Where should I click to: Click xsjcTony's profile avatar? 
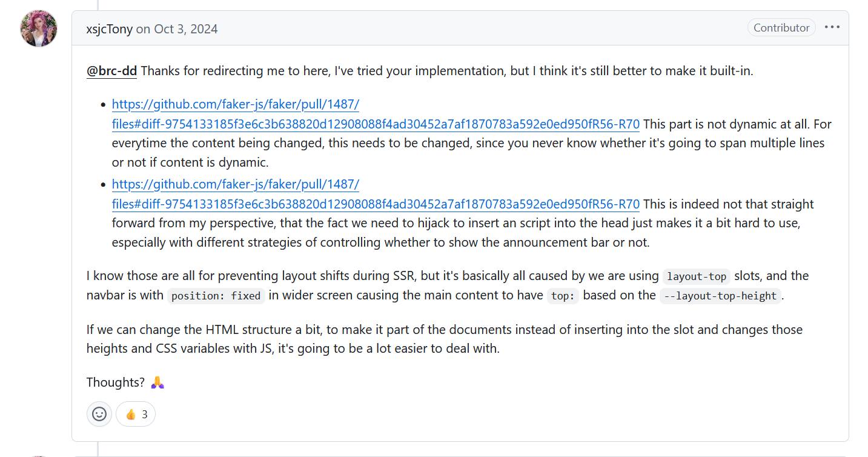(x=39, y=28)
